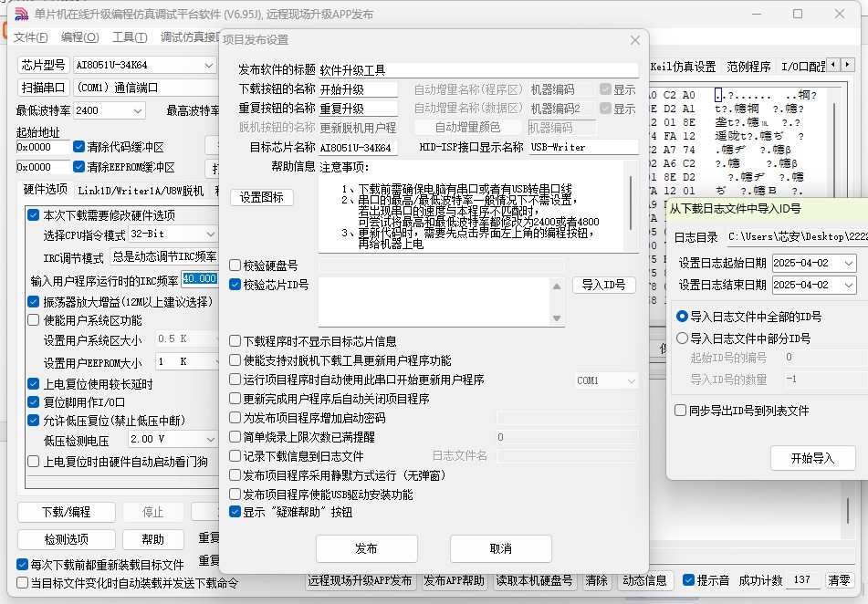Viewport: 868px width, 604px height.
Task: Open the 文件(F) menu
Action: point(31,37)
